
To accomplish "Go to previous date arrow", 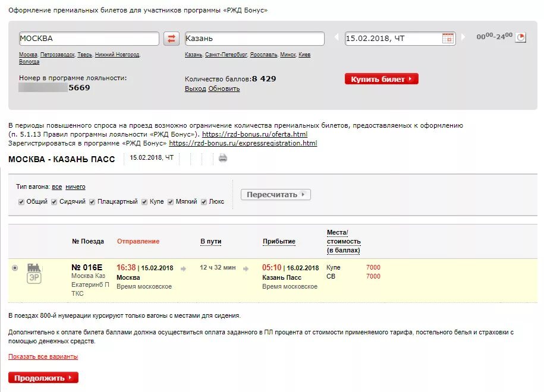I will coord(336,37).
